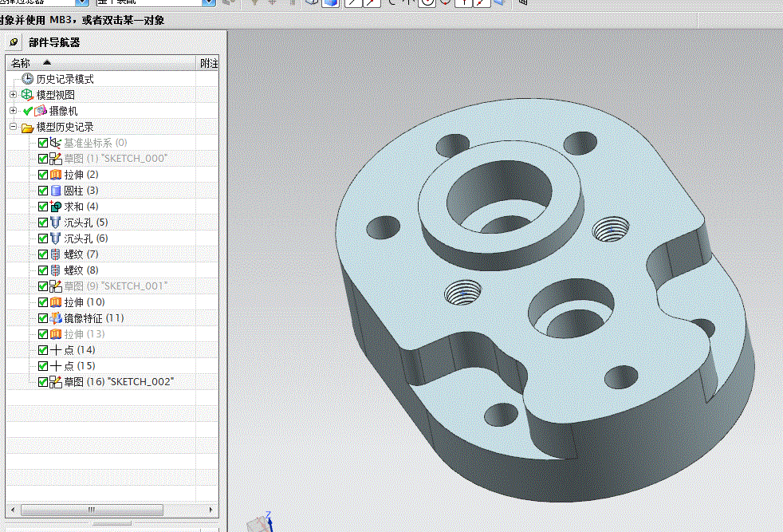Screen dimensions: 783x532
Task: Click the navigator scrollbar left arrow
Action: coord(13,510)
